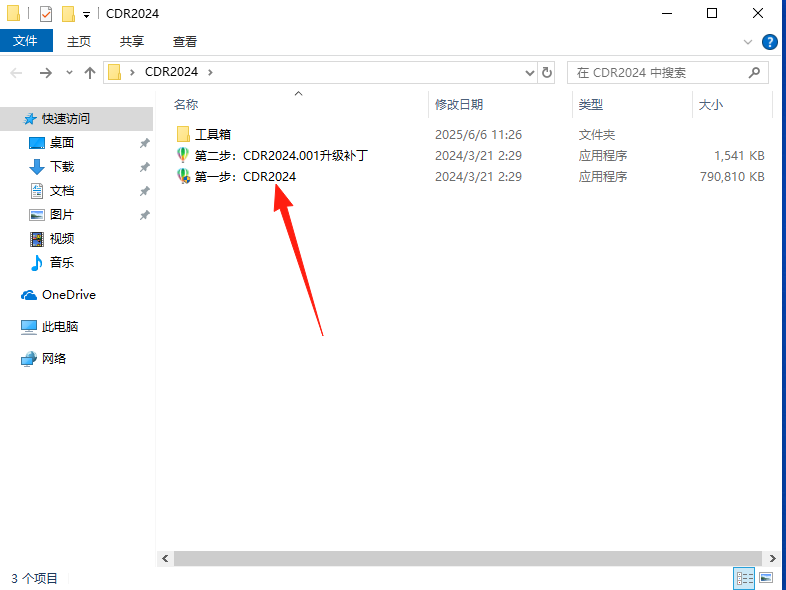
Task: Click the search magnifier icon
Action: coord(754,73)
